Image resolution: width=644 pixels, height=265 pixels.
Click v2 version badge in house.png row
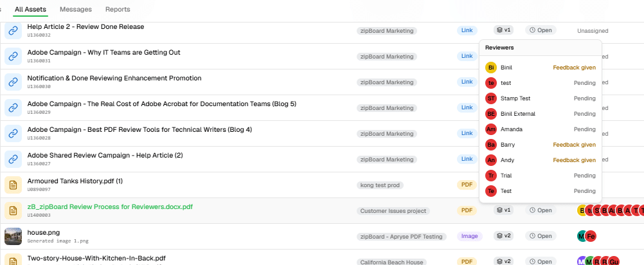pos(503,236)
